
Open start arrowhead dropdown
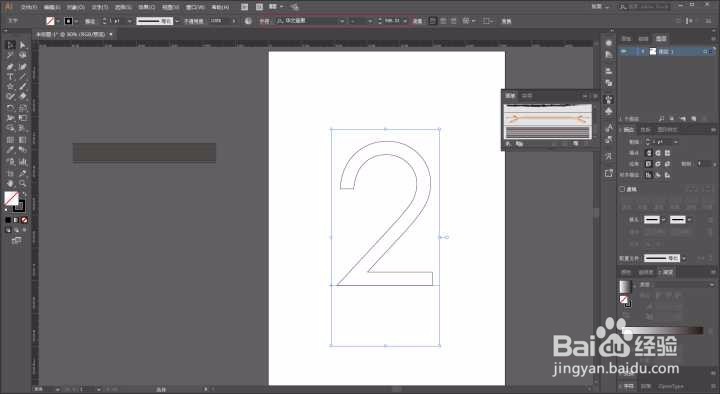coord(664,220)
